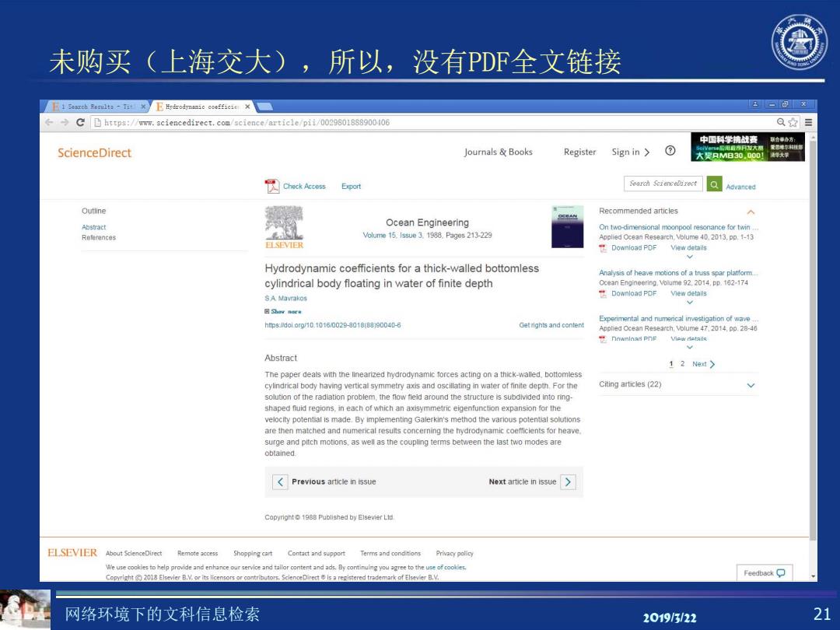Viewport: 840px width, 630px height.
Task: Download PDF of truss spar platform article
Action: 628,293
